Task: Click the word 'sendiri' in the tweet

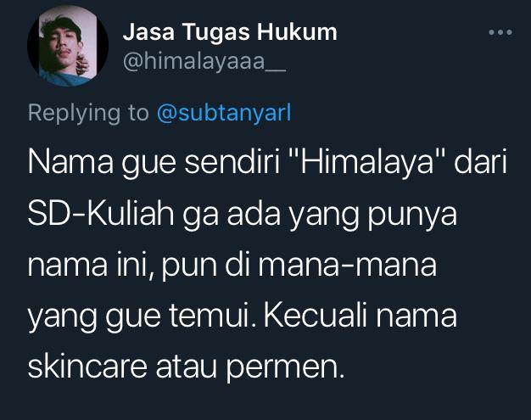Action: pyautogui.click(x=232, y=163)
